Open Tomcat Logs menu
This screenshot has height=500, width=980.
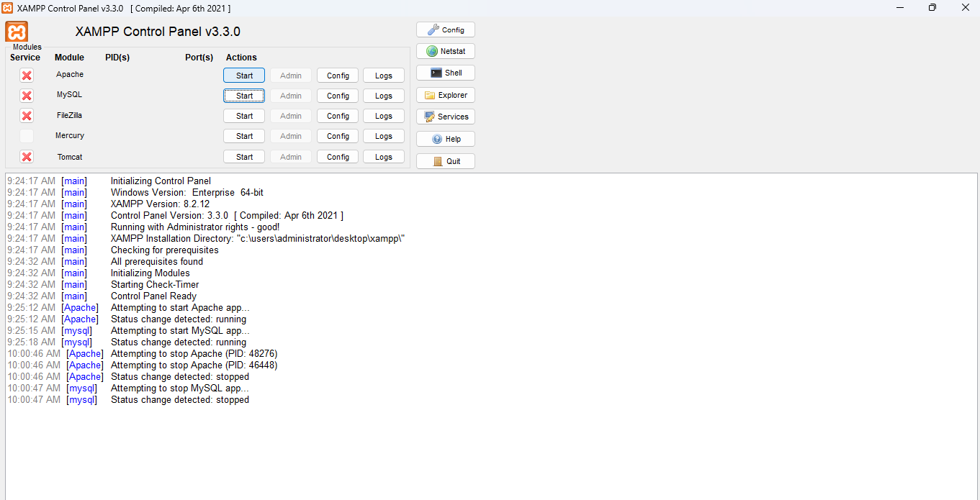pos(384,157)
